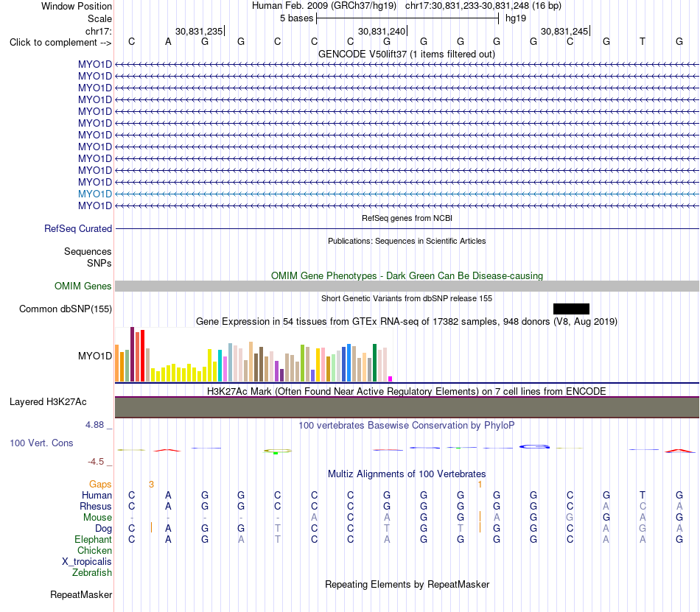Screen dimensions: 700x612
Task: Select the 'Chicken' alignment row label
Action: [x=94, y=550]
